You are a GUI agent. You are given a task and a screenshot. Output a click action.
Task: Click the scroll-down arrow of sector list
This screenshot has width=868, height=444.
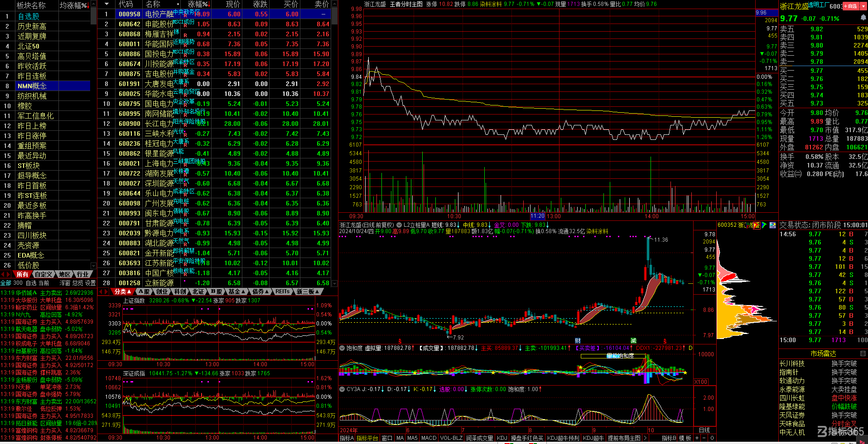93,266
